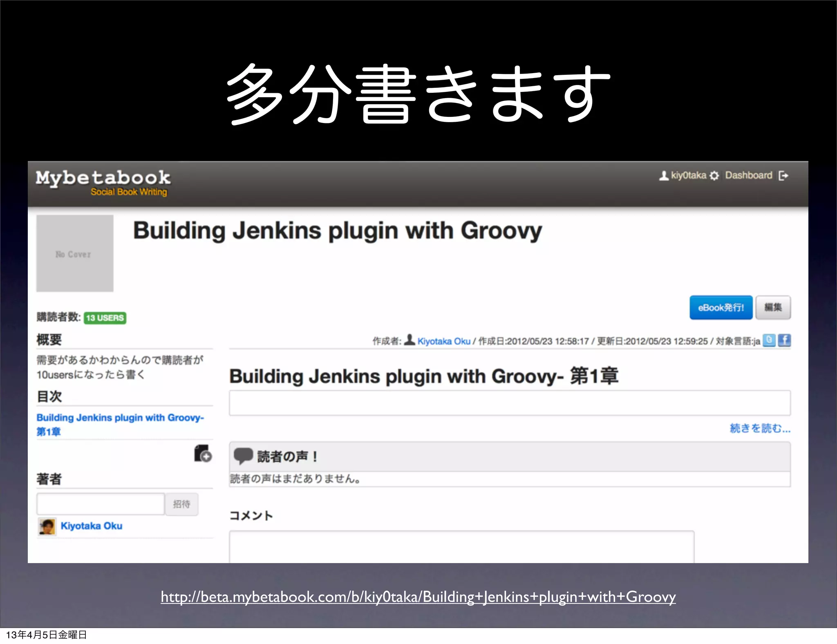Click the Social Book Writing tagline
The width and height of the screenshot is (837, 644).
(x=129, y=192)
